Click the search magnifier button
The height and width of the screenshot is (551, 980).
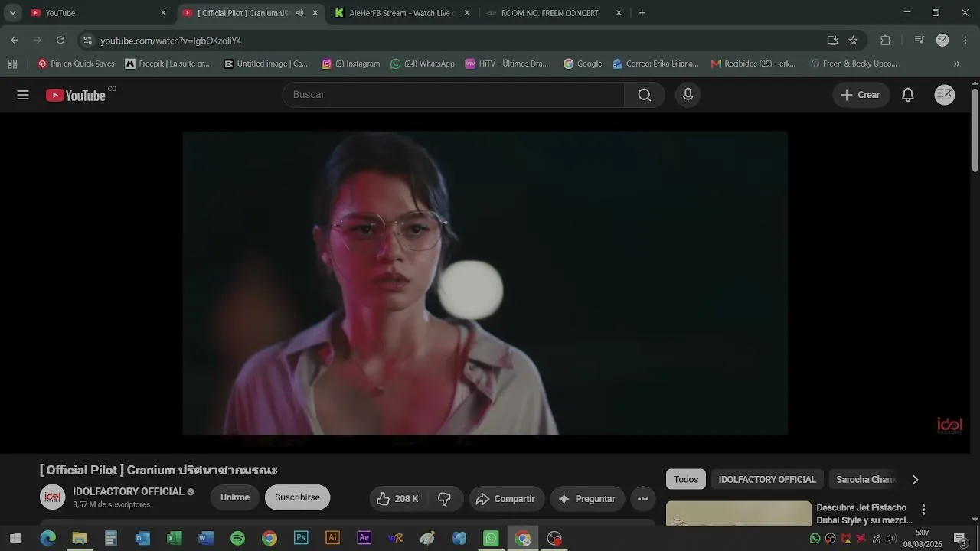click(645, 95)
